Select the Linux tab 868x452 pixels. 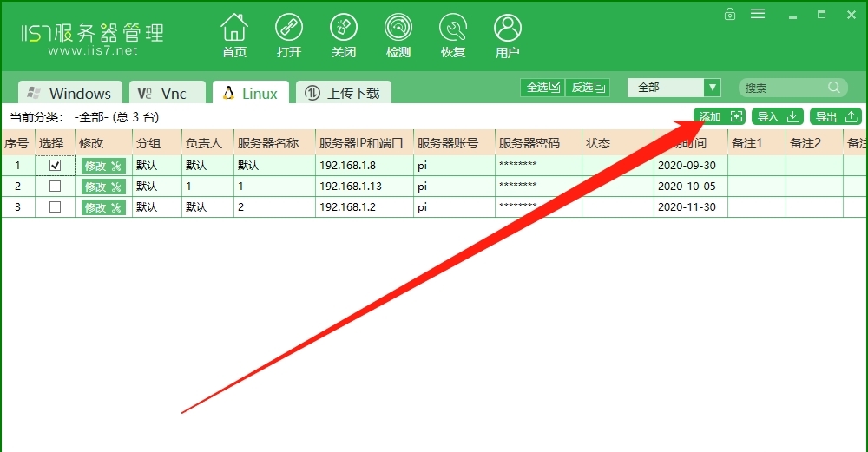click(251, 93)
